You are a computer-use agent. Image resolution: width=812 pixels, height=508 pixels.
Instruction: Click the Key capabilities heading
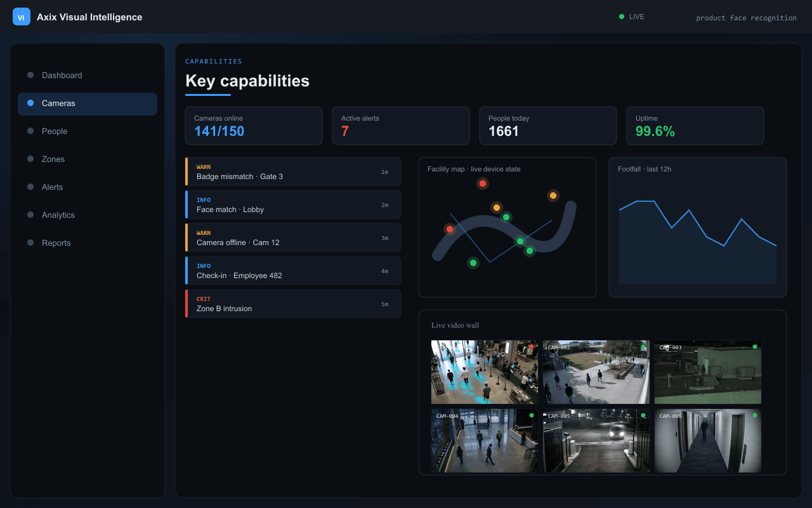[247, 81]
